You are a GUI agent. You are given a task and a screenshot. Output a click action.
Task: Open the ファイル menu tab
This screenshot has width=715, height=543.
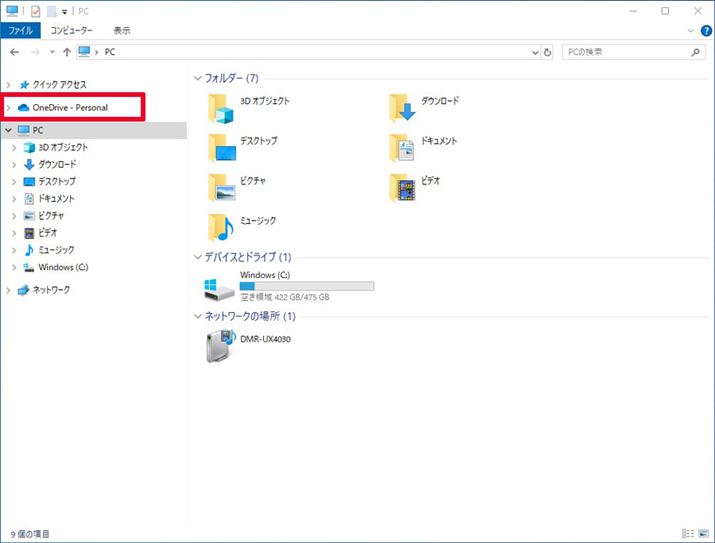coord(21,30)
